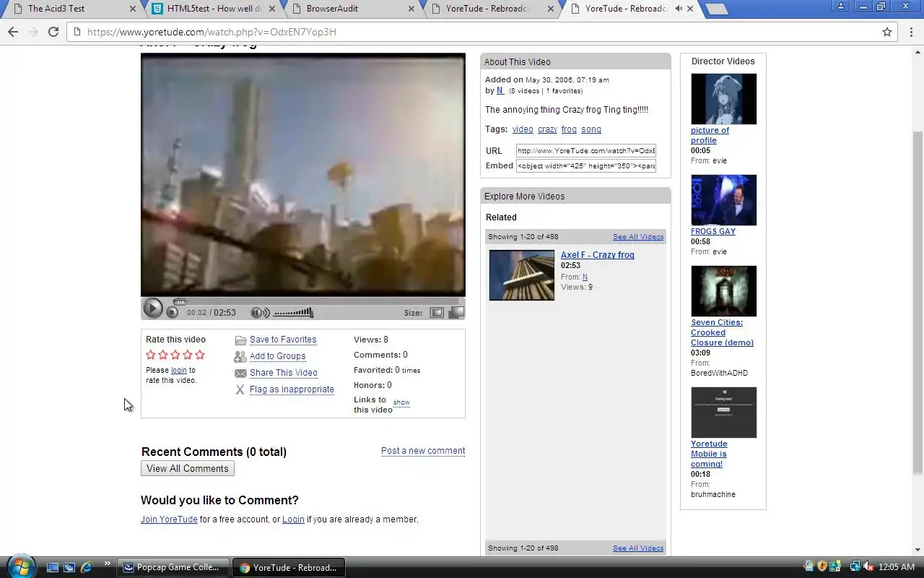Click the View All Comments button

click(x=188, y=468)
